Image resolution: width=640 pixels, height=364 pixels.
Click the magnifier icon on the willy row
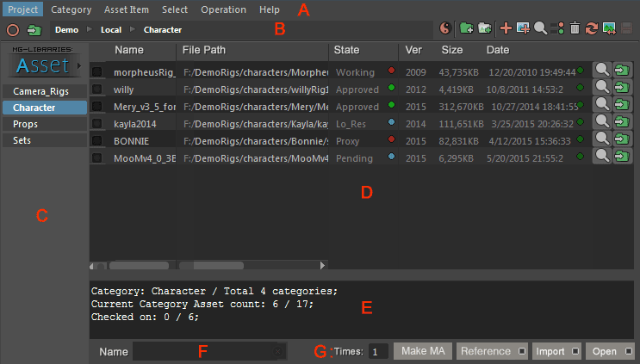click(602, 87)
